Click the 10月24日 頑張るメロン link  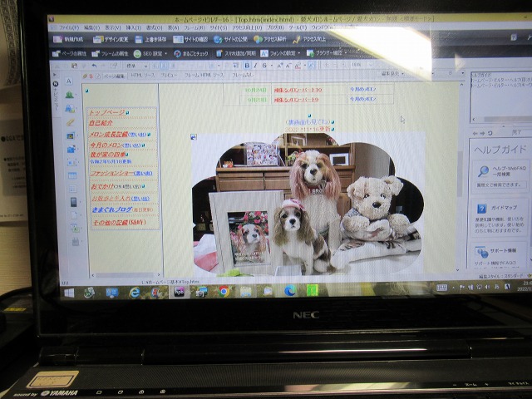point(298,90)
